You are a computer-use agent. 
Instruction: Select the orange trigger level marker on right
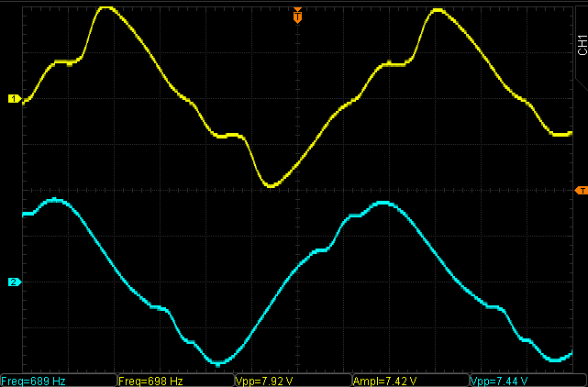tap(582, 191)
